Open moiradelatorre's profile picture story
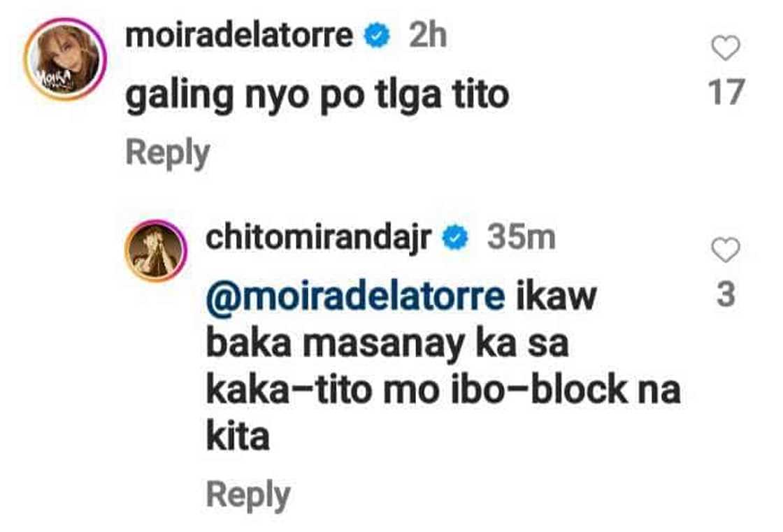The height and width of the screenshot is (532, 783). tap(66, 59)
